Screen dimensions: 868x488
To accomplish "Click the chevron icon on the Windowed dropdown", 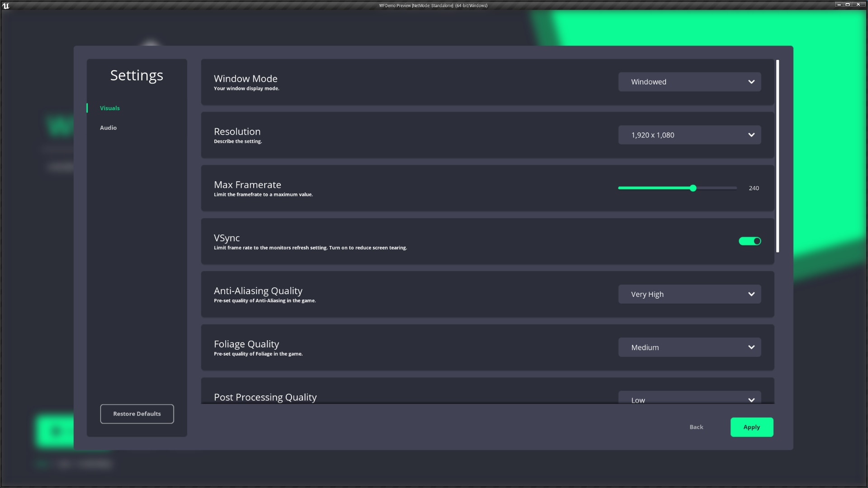I will click(x=751, y=82).
